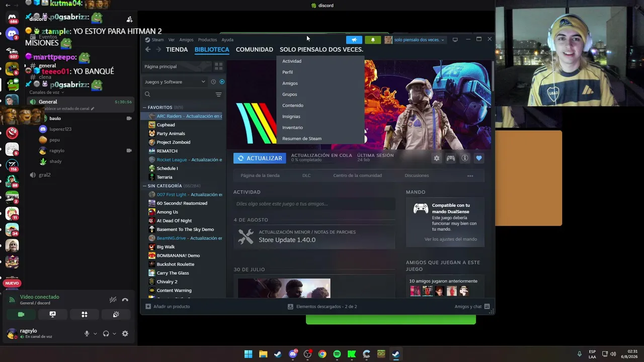Viewport: 644px width, 362px height.
Task: Open File Explorer from taskbar
Action: click(263, 354)
